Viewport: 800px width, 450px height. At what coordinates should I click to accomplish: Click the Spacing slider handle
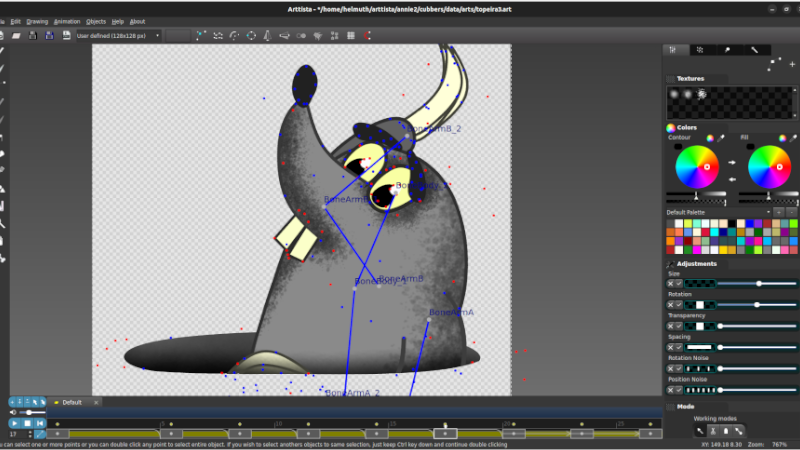pos(720,347)
